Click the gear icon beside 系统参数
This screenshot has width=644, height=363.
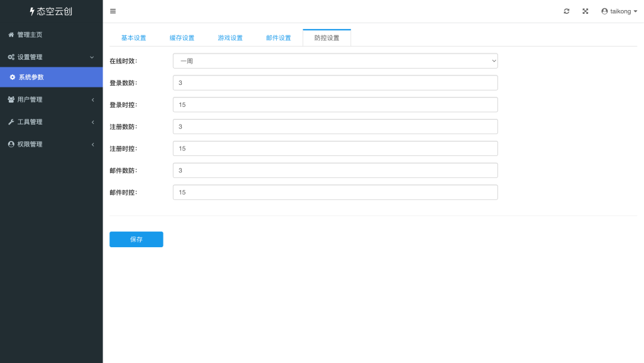pyautogui.click(x=13, y=77)
